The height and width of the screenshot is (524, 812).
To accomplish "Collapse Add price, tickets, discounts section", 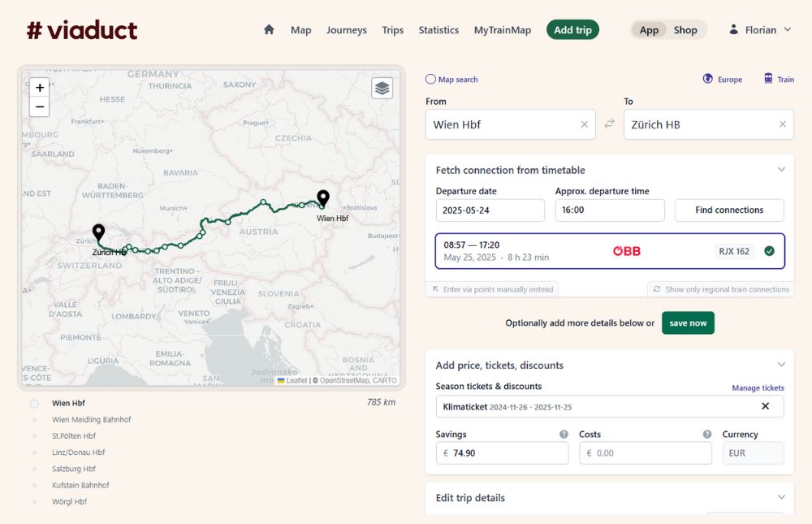I will (x=781, y=365).
